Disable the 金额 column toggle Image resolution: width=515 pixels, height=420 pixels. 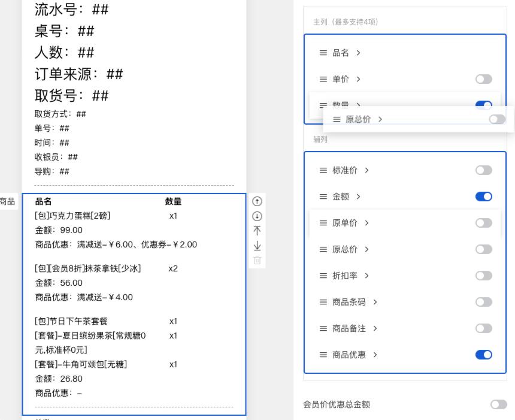(x=483, y=197)
